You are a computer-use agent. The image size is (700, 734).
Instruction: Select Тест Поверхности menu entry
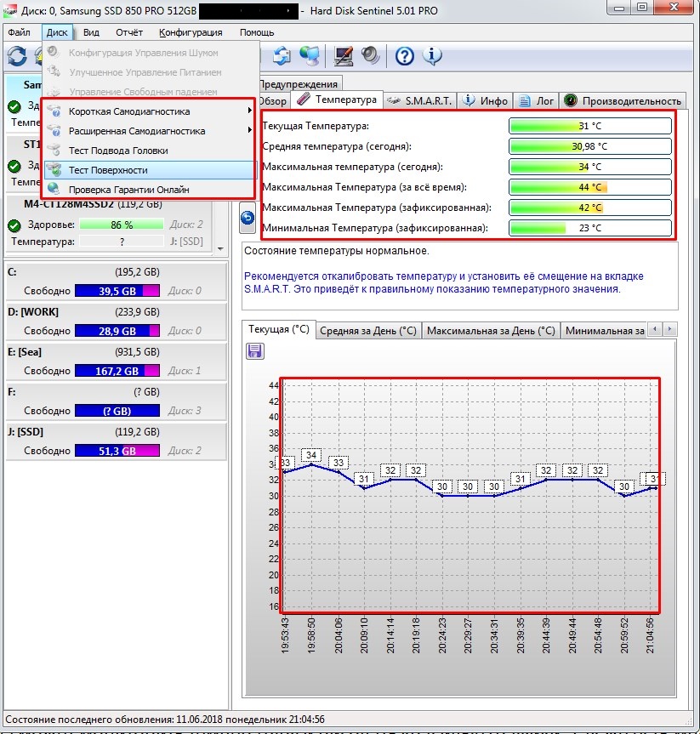[x=150, y=170]
